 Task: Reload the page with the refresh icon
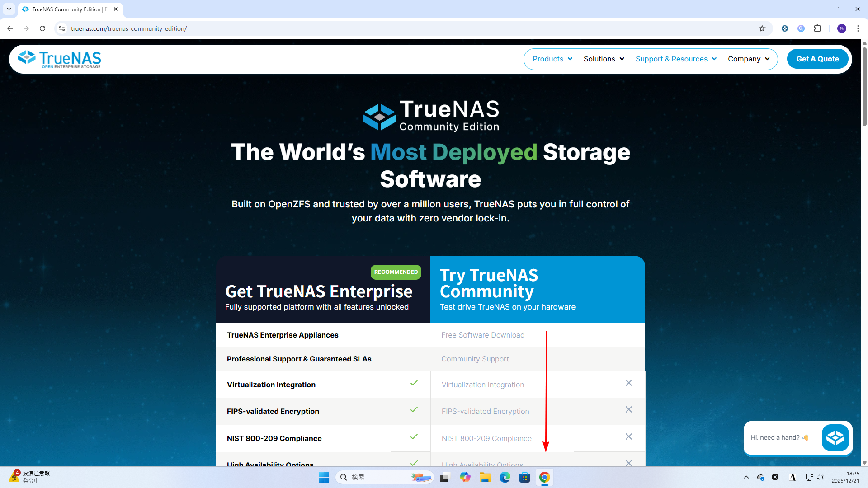coord(42,28)
